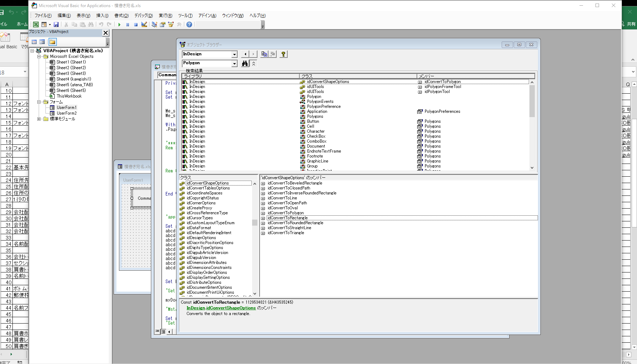Close the Project - VBAProject pane

(x=105, y=33)
